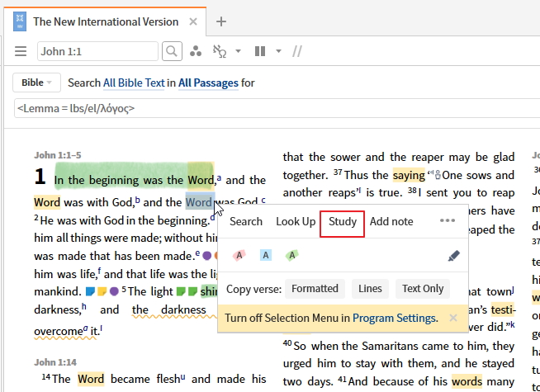Copy verse as Lines

370,288
